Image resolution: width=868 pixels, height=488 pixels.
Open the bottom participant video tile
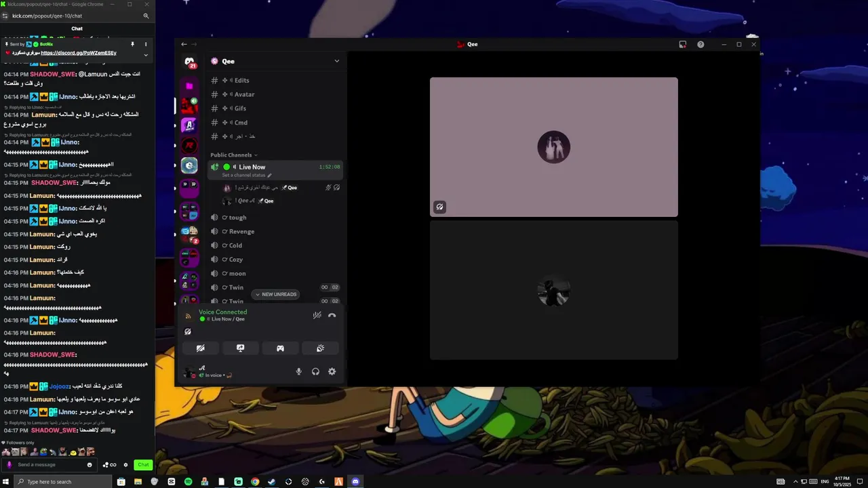[553, 290]
